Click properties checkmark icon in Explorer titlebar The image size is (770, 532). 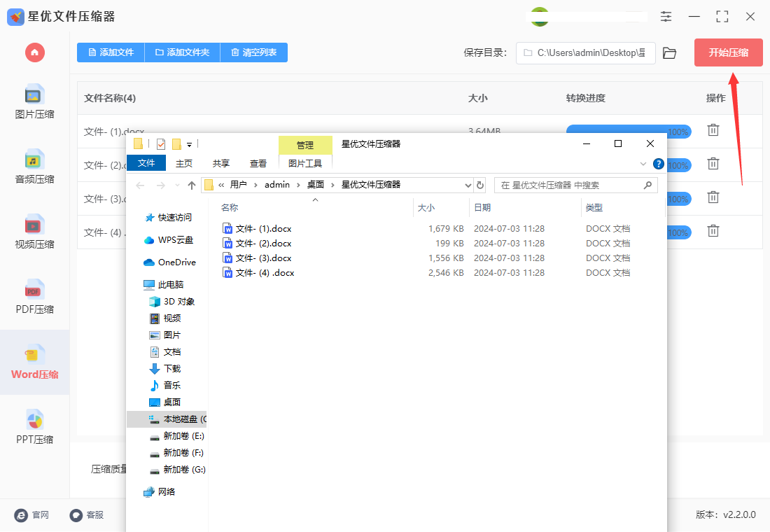click(x=160, y=144)
